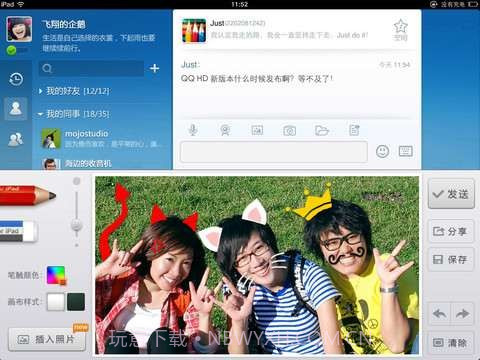Select the eraser tool
This screenshot has height=360, width=480.
tap(18, 231)
